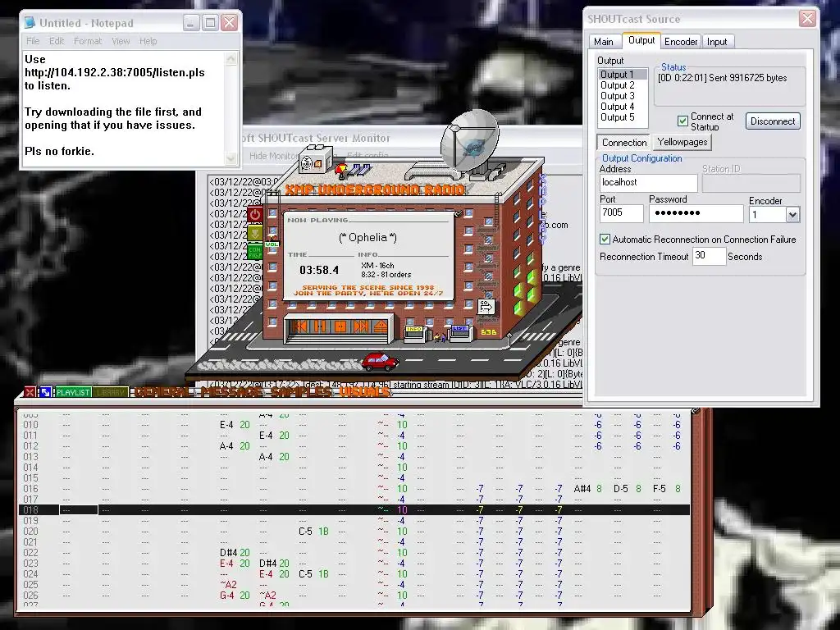Open the LIST booth on XMPlay skin

click(460, 331)
